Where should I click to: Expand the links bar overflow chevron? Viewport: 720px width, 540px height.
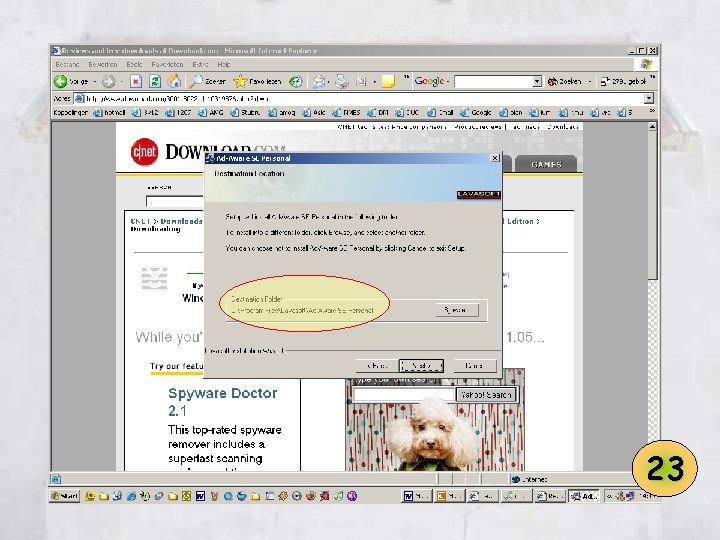tap(652, 111)
